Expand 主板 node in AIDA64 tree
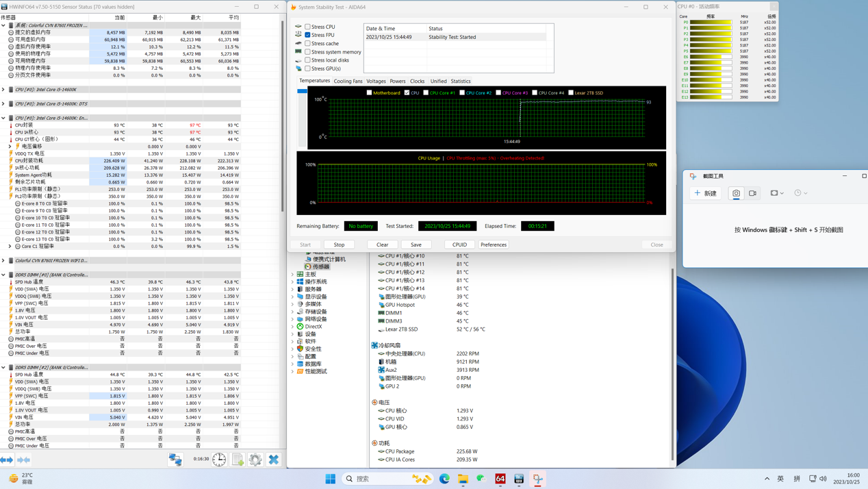Screen dimensions: 868x489 coord(292,275)
